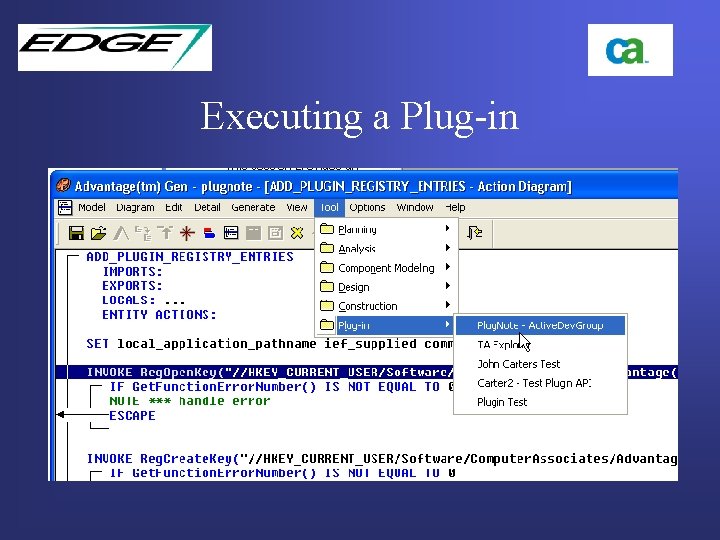Open the Model menu

click(92, 208)
